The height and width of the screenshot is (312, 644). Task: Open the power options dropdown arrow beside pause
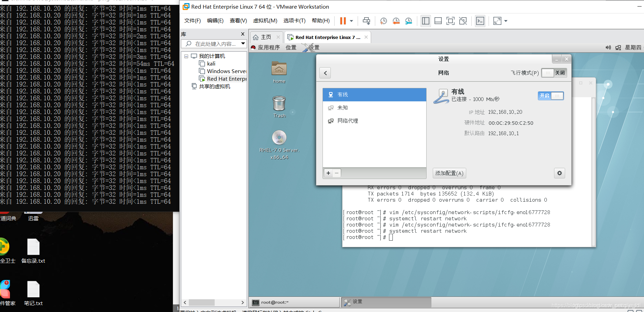point(351,21)
